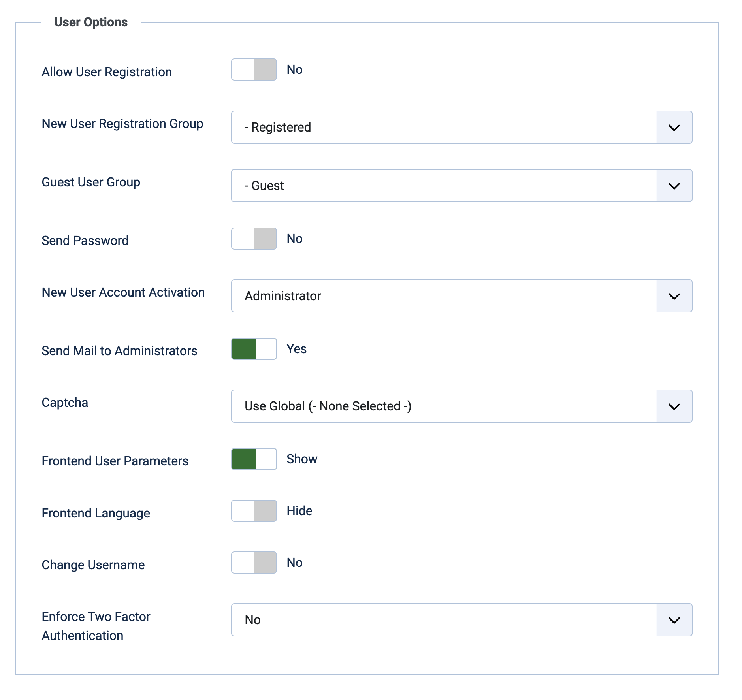The width and height of the screenshot is (742, 700).
Task: Click chevron arrow beside Administrator option
Action: click(674, 296)
